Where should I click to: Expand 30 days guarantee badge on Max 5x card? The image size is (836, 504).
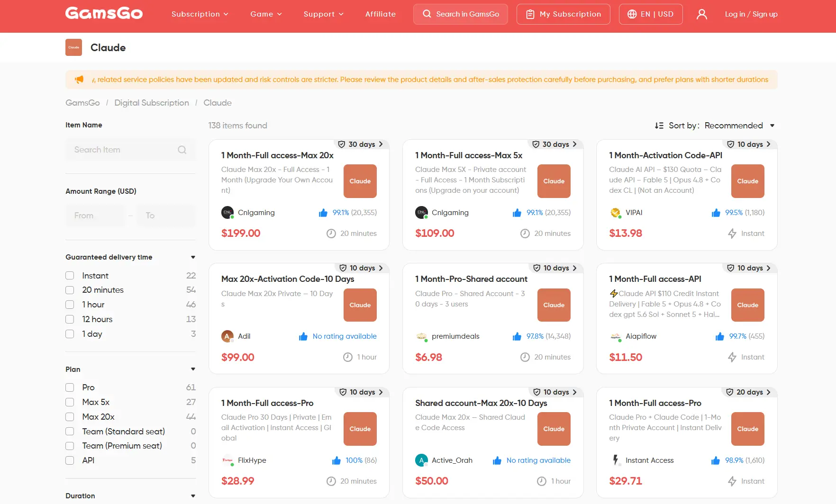[x=555, y=144]
